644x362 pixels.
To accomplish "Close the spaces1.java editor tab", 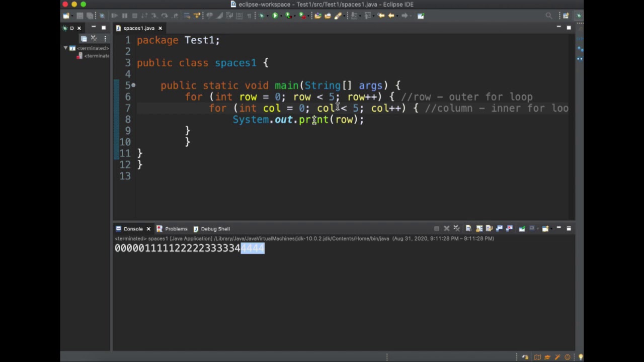I will [x=160, y=28].
